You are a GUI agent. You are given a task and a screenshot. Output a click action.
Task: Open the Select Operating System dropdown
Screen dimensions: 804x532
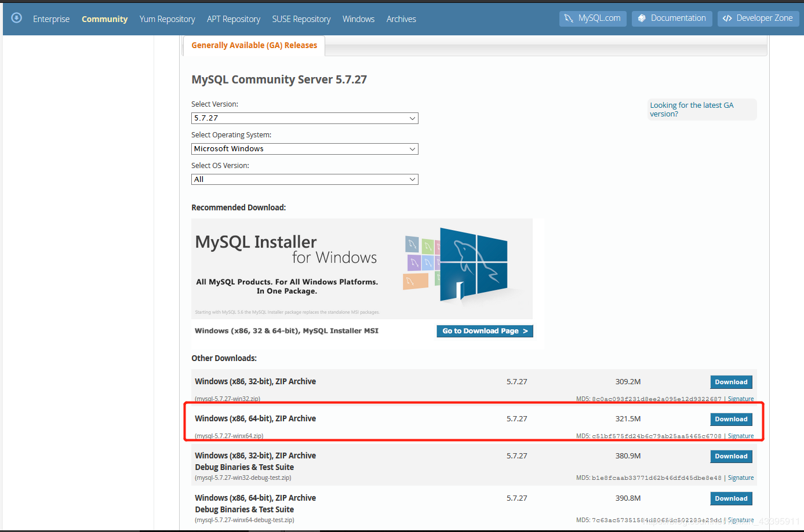[x=304, y=148]
